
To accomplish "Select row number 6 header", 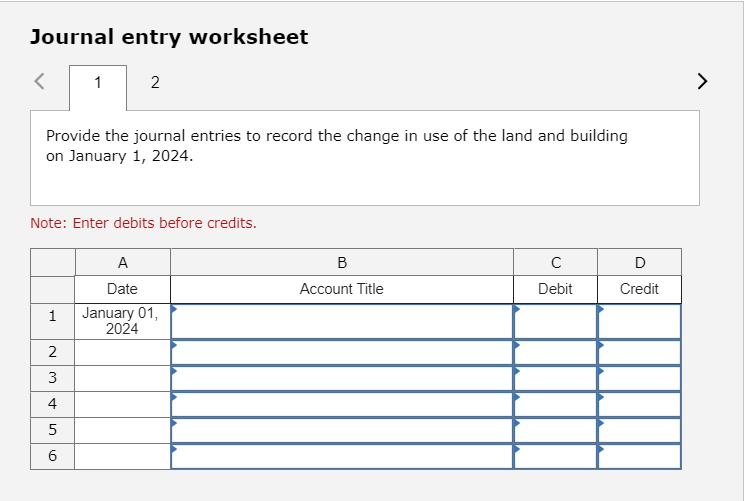I will (x=52, y=456).
